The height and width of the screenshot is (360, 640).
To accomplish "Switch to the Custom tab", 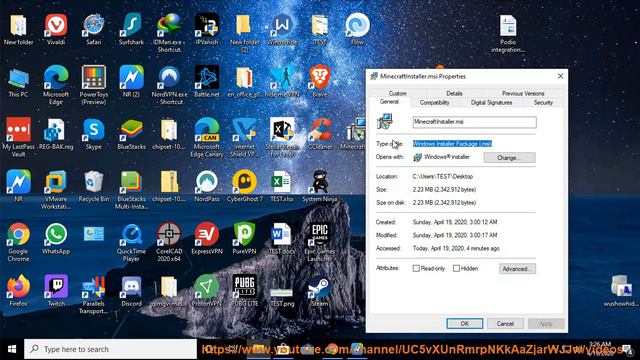I will (x=398, y=93).
